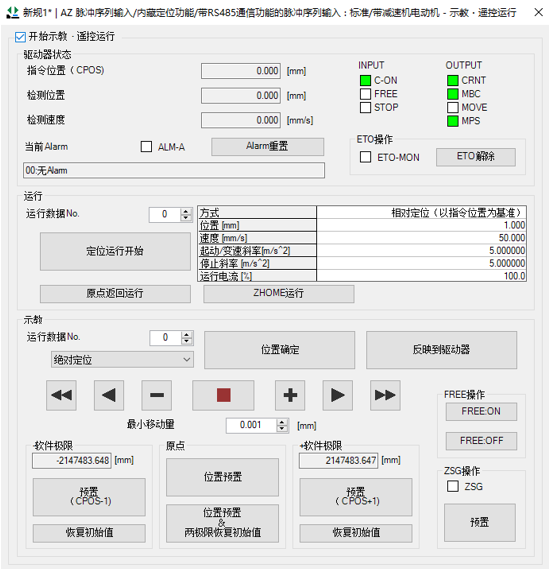Viewport: 549px width, 569px height.
Task: Click the fast reverse double-arrow jog button
Action: coord(61,395)
